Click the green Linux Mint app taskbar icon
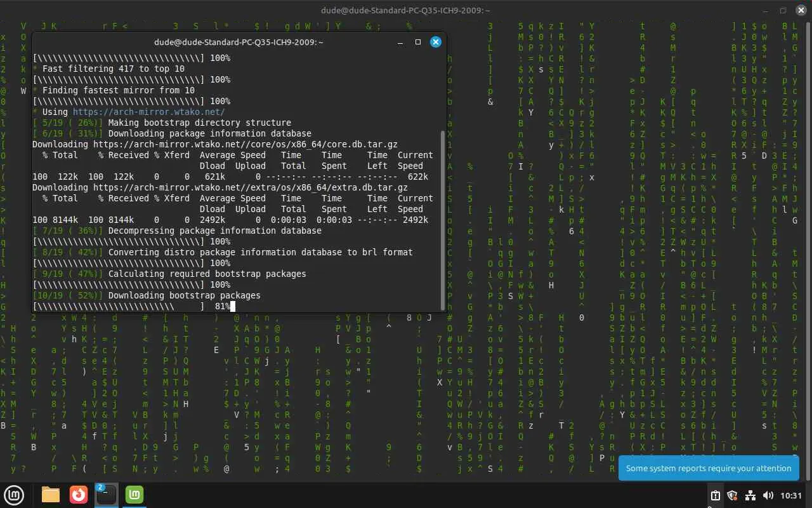The height and width of the screenshot is (508, 812). pyautogui.click(x=134, y=495)
